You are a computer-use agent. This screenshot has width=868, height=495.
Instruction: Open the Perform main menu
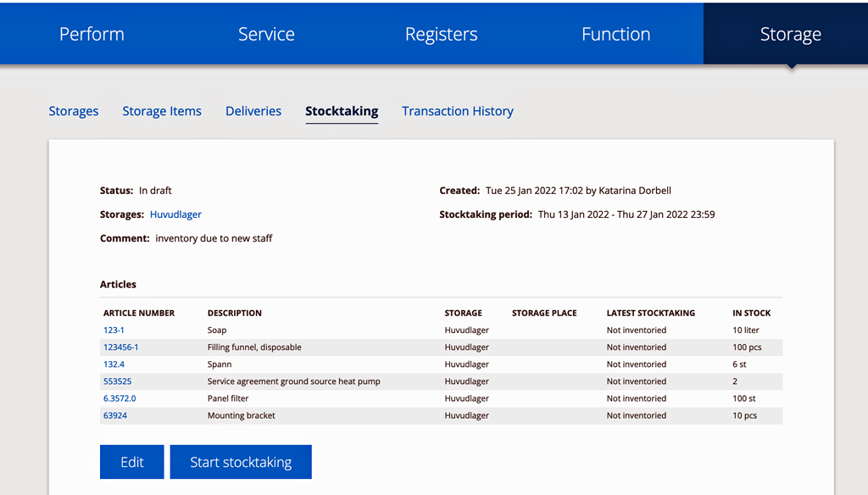tap(92, 34)
